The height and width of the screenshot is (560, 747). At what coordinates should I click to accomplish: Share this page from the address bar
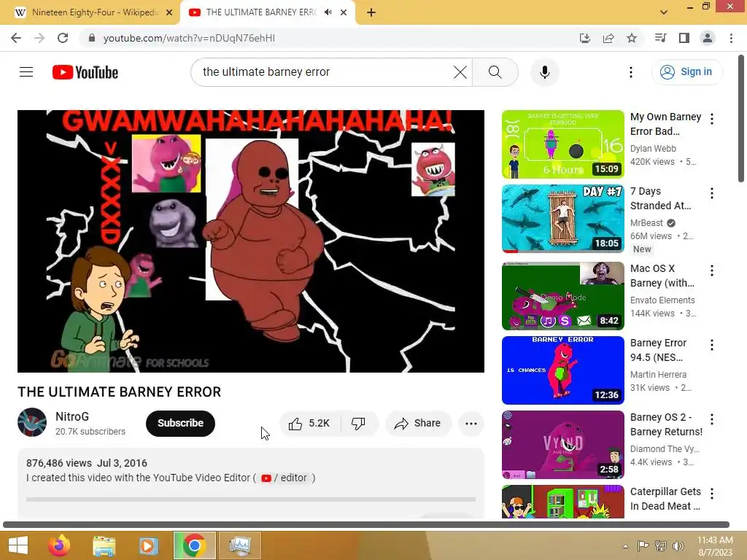608,38
